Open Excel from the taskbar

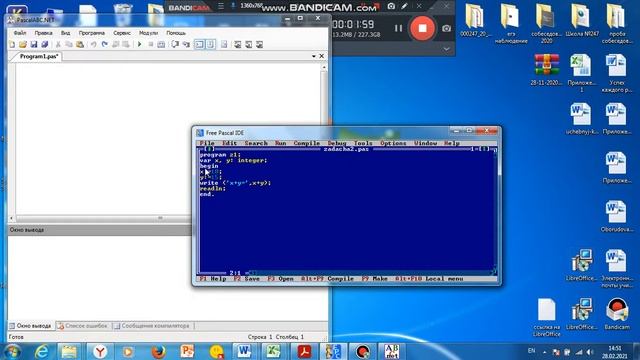point(273,351)
